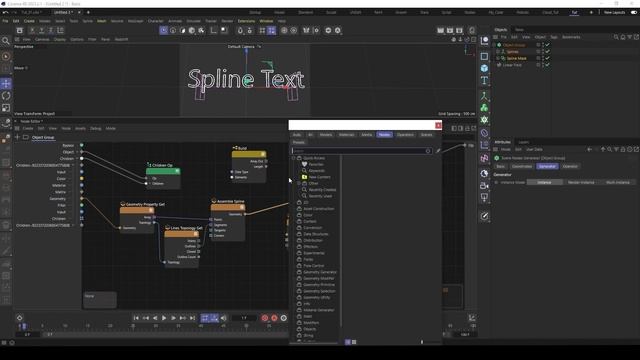
Task: Select the Operators tab in asset browser
Action: coord(405,135)
